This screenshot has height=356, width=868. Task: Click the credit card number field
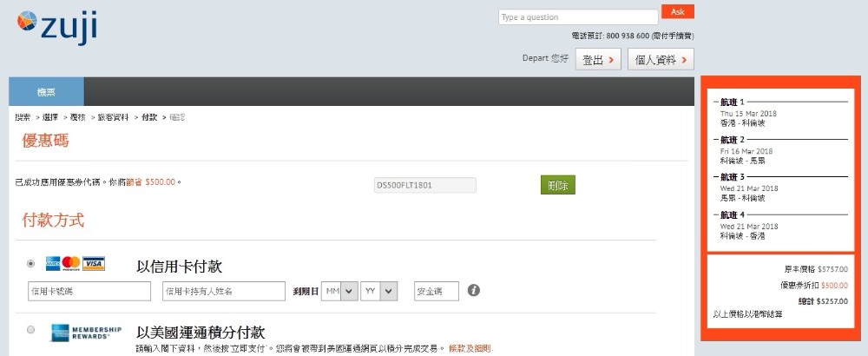[88, 291]
